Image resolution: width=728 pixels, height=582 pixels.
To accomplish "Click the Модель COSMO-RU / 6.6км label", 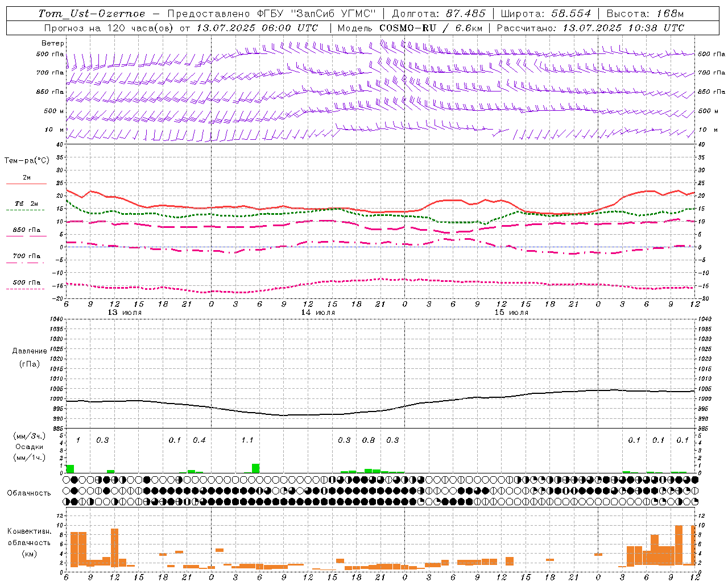I will [410, 28].
